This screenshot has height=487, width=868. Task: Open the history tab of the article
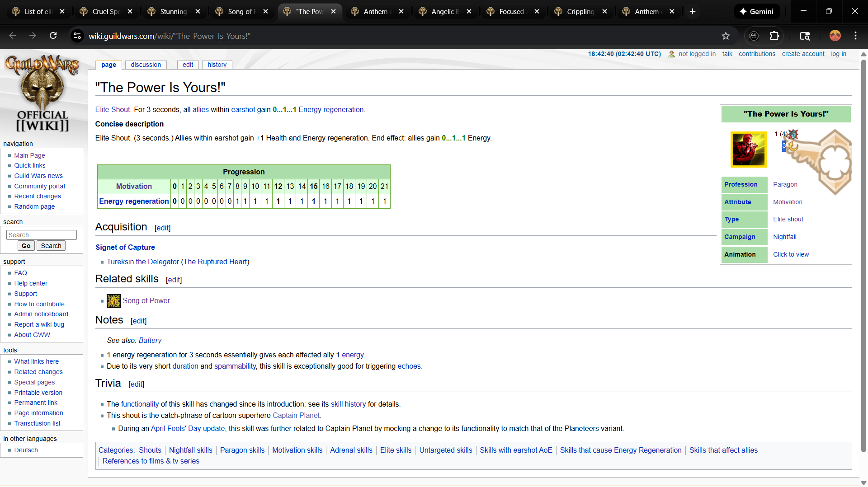[x=217, y=65]
